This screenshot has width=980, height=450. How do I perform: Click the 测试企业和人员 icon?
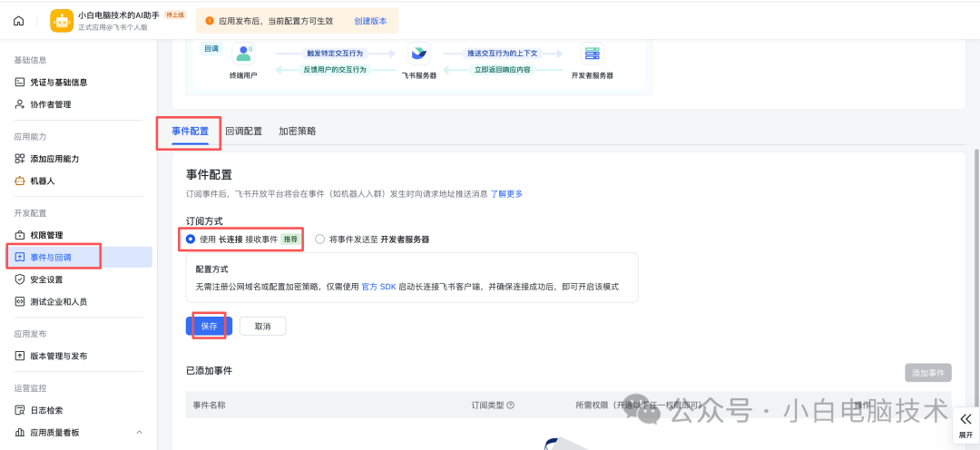(19, 301)
